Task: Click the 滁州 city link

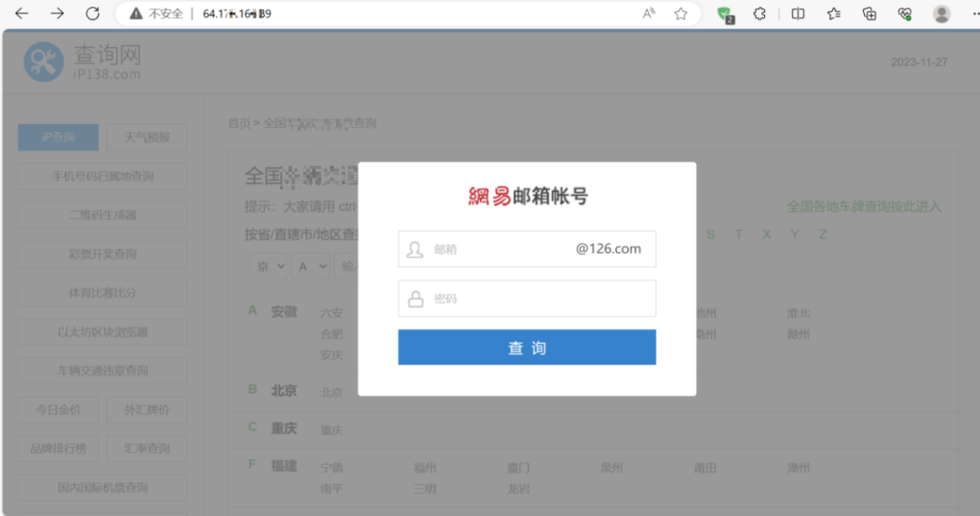Action: (x=799, y=335)
